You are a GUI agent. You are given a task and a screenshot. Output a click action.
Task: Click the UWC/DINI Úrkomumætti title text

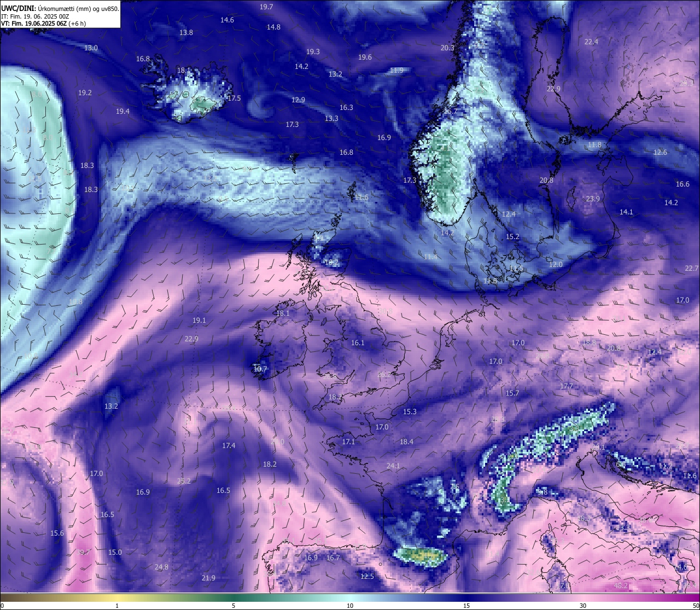click(x=60, y=9)
